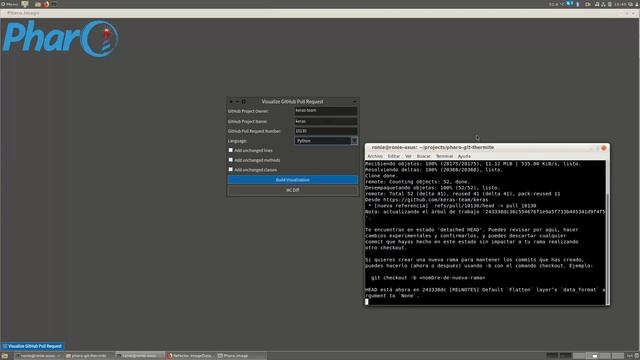Image resolution: width=640 pixels, height=360 pixels.
Task: Click the Build Visualization button
Action: (293, 180)
